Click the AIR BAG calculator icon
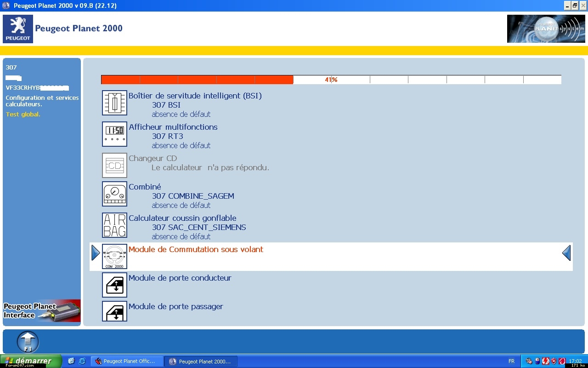This screenshot has width=588, height=368. [114, 225]
